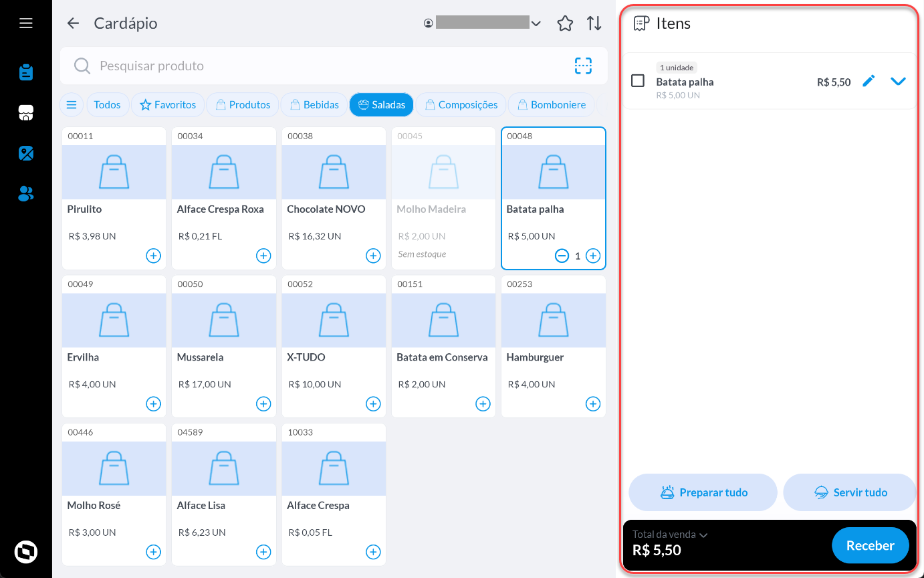924x578 pixels.
Task: Click the 1 unidade badge
Action: tap(677, 68)
